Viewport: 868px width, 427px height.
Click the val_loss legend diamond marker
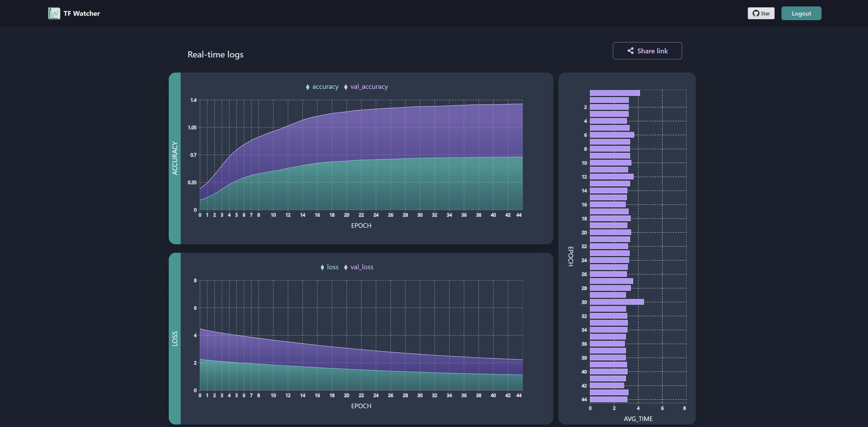pos(346,267)
